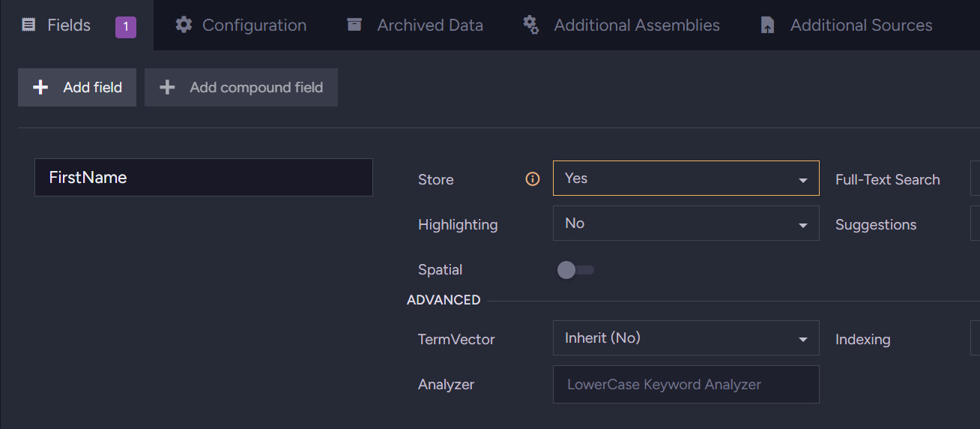Click the Indexing label
This screenshot has width=980, height=429.
[863, 340]
